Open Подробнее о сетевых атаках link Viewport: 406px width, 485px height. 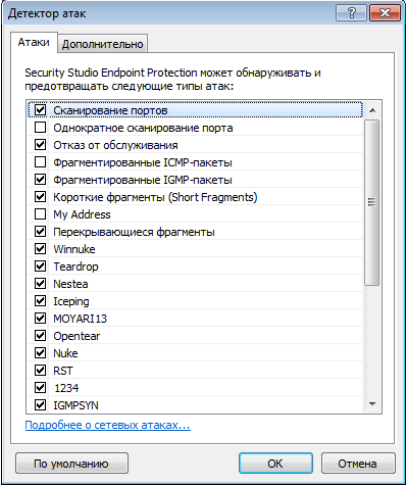coord(108,425)
